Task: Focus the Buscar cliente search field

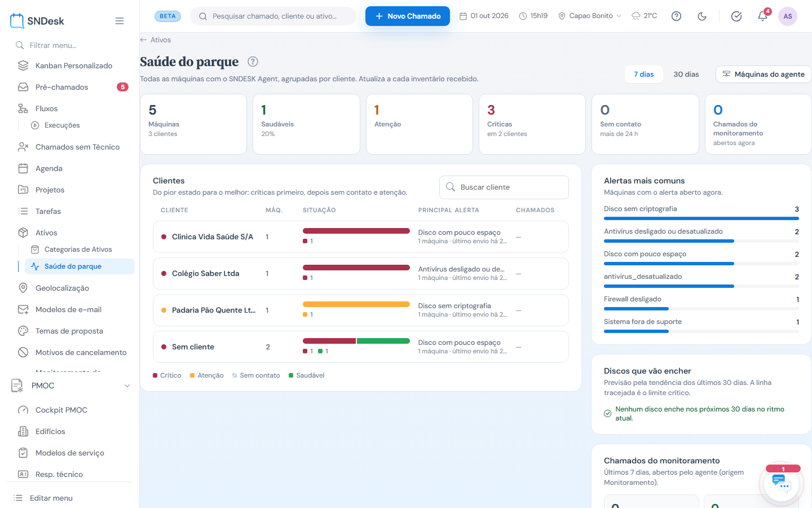Action: [x=504, y=187]
